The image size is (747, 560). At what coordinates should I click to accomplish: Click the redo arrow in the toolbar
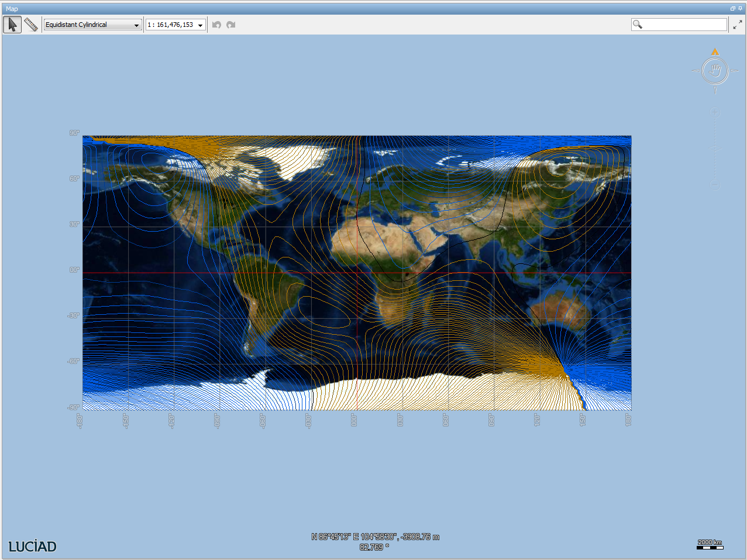(x=231, y=25)
